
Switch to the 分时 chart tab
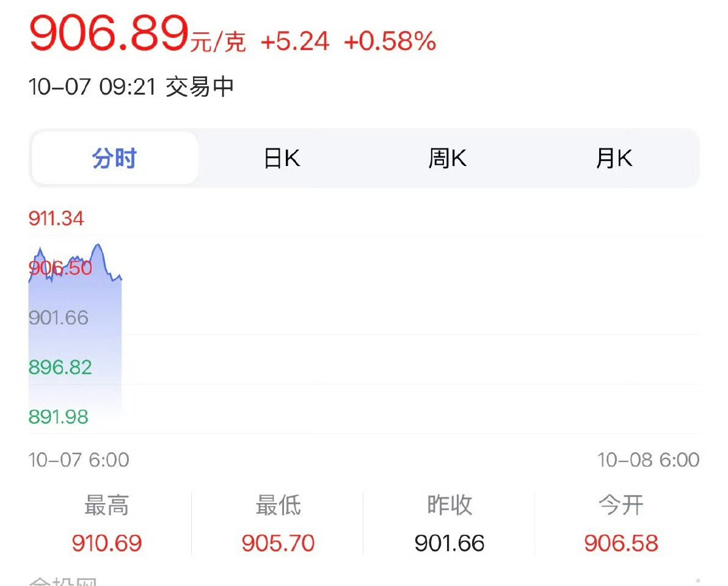[115, 159]
